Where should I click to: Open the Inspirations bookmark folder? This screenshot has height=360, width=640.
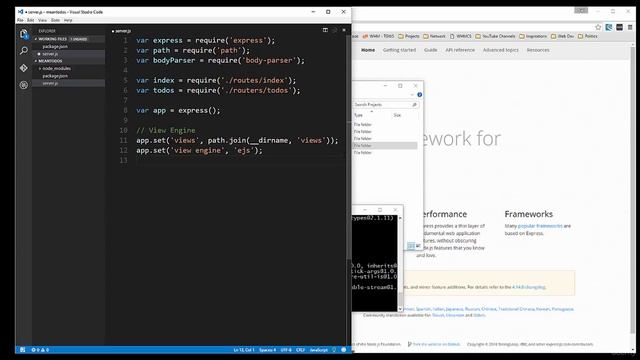point(533,36)
